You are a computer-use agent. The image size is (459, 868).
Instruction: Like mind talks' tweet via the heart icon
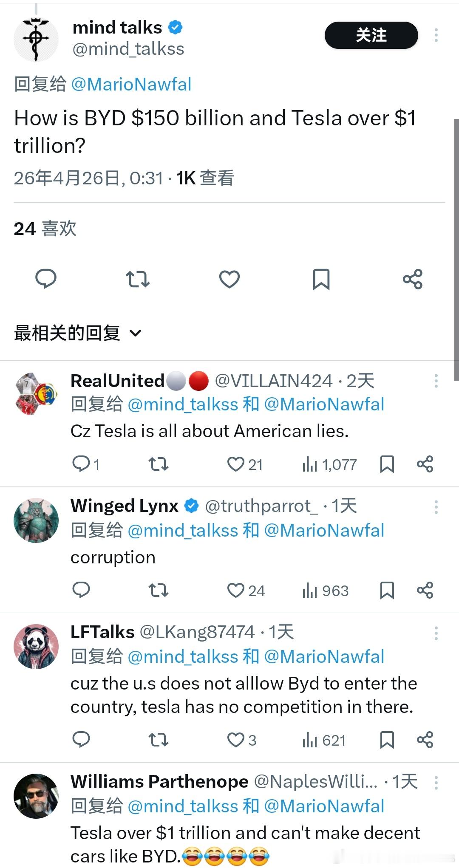coord(229,279)
